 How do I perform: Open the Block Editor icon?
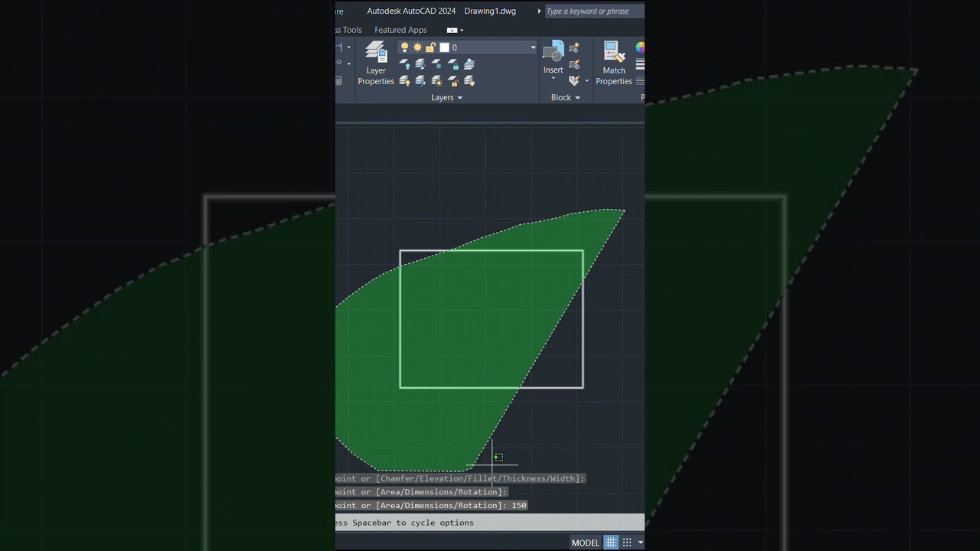coord(574,64)
